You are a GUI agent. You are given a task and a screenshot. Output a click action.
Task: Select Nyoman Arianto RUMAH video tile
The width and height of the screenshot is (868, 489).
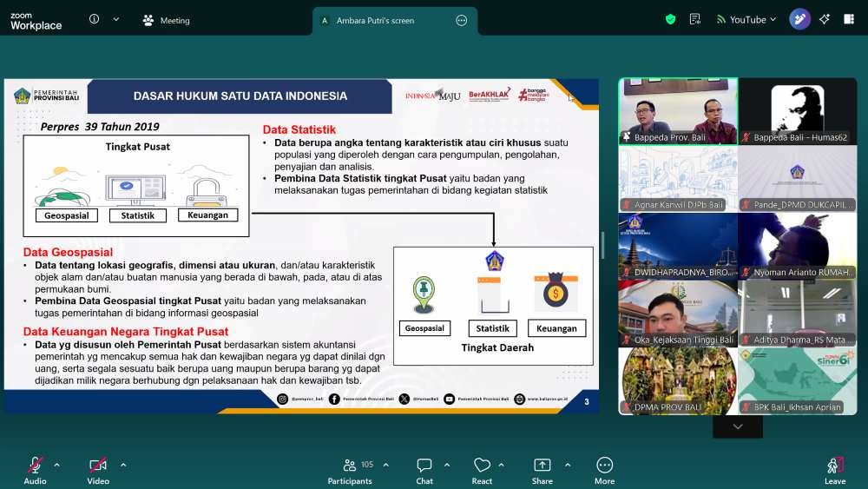tap(798, 247)
